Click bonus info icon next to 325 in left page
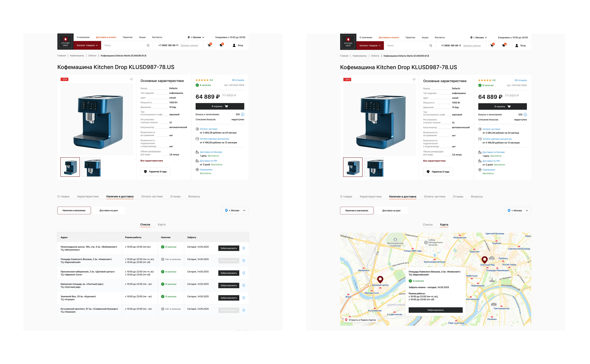 point(243,114)
